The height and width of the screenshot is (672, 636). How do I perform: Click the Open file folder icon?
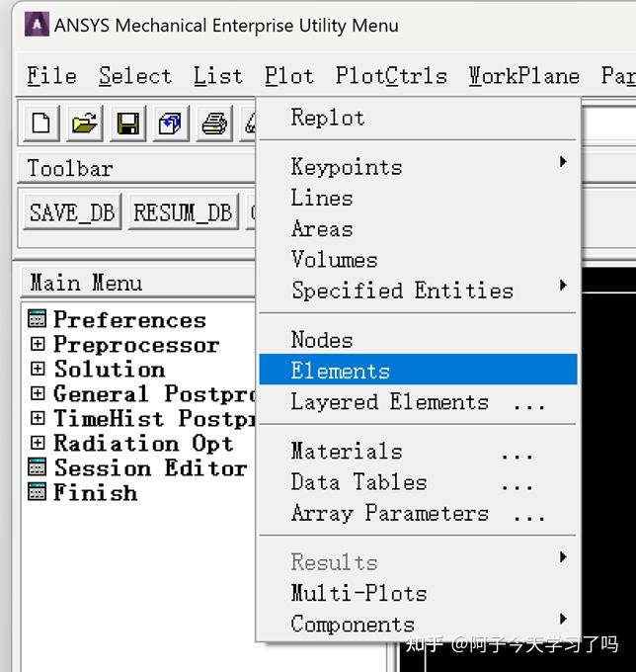click(x=85, y=124)
